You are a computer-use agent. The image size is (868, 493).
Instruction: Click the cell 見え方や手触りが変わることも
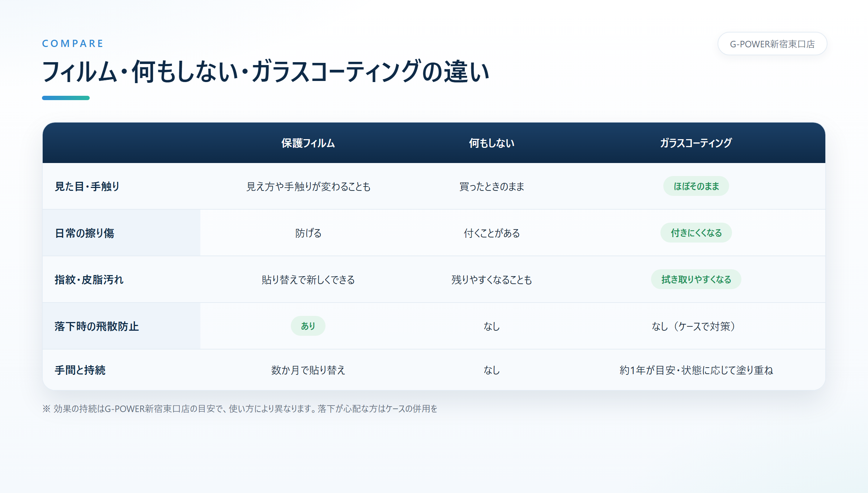[x=308, y=187]
